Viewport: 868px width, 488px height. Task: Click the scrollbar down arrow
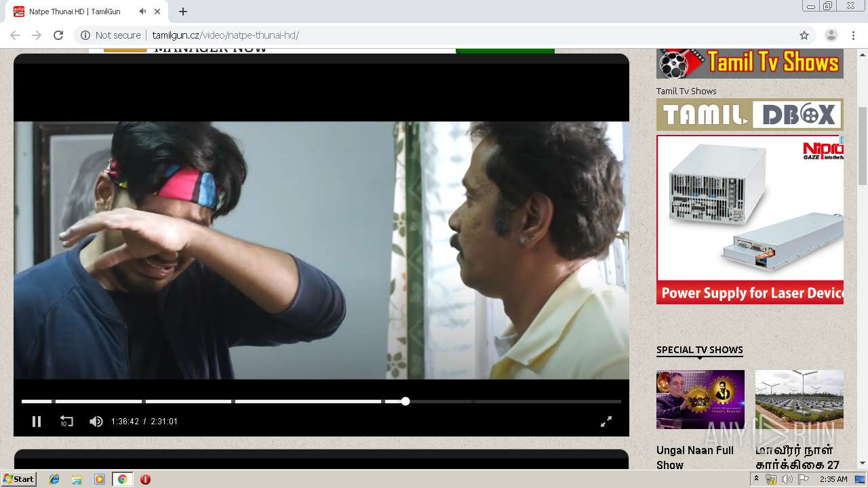coord(863,463)
